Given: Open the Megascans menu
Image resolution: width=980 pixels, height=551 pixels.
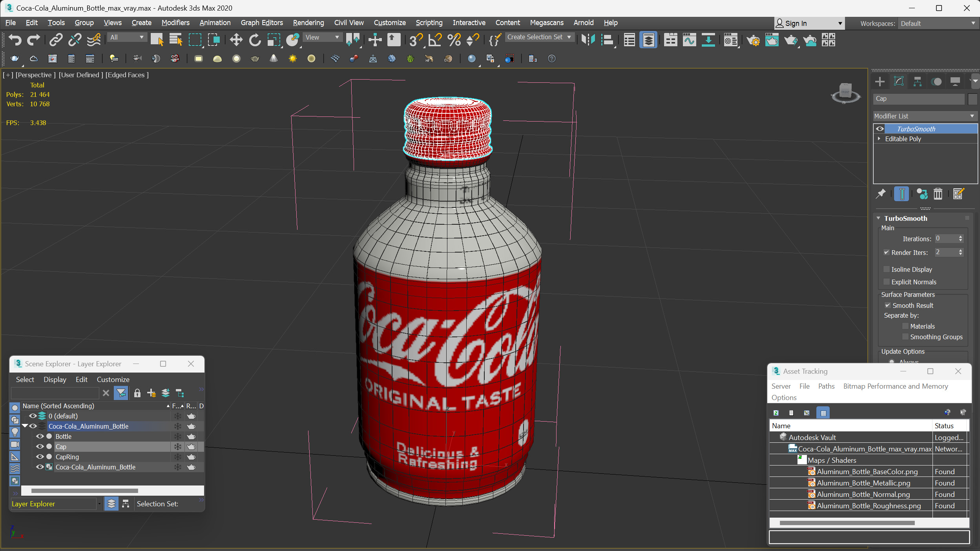Looking at the screenshot, I should (547, 23).
